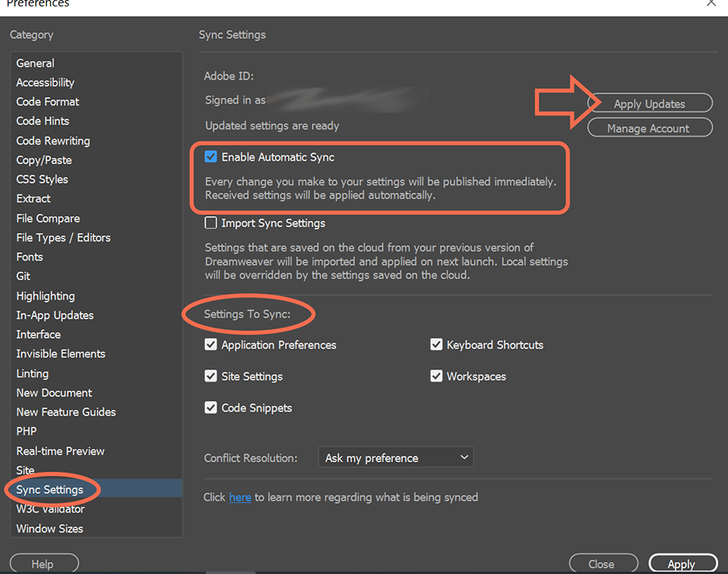Click the here link about synced settings

click(x=240, y=497)
